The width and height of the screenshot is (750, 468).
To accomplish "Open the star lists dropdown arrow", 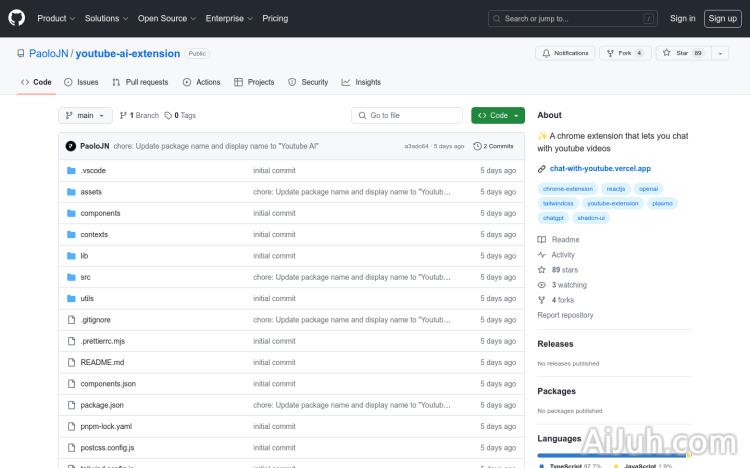I will point(721,53).
